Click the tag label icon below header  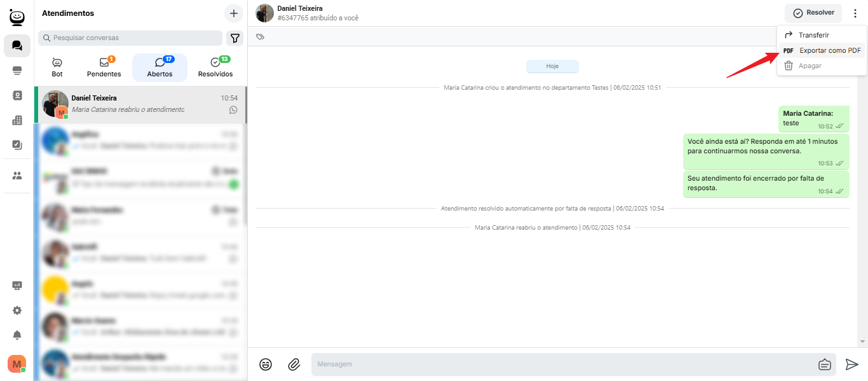click(x=260, y=37)
